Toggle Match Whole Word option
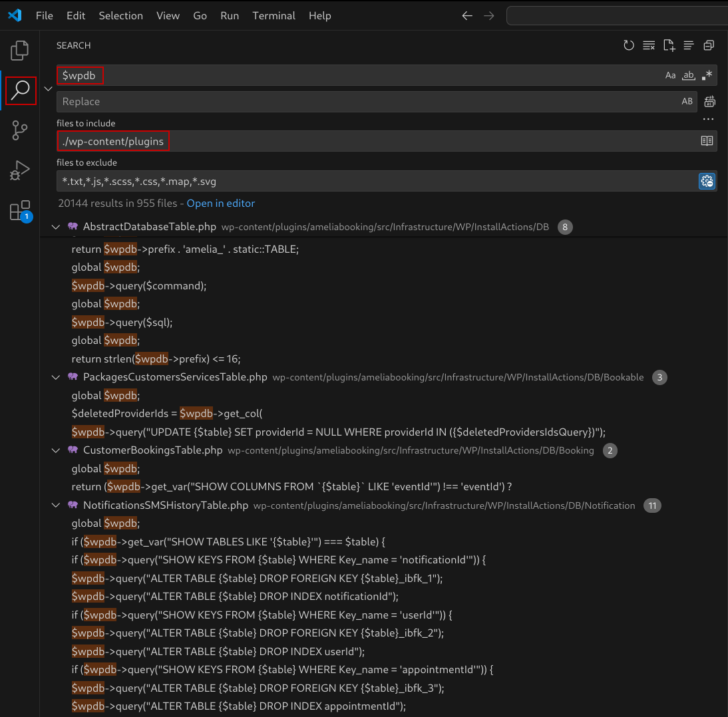Viewport: 728px width, 717px height. [689, 75]
